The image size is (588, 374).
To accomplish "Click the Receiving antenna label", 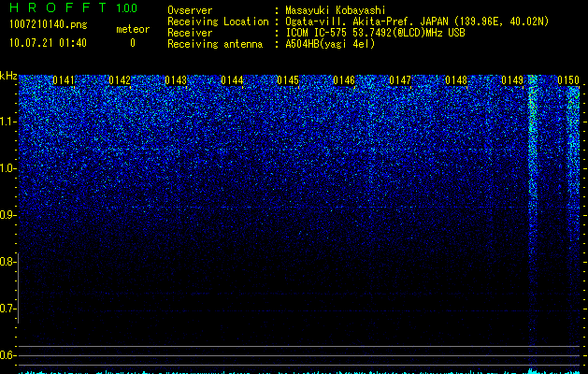I will [215, 44].
